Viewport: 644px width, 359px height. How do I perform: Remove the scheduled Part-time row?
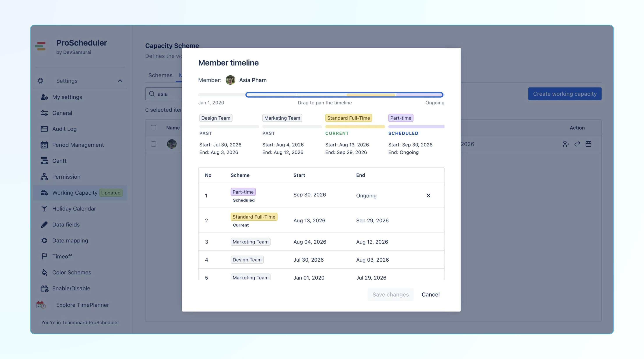pos(428,195)
